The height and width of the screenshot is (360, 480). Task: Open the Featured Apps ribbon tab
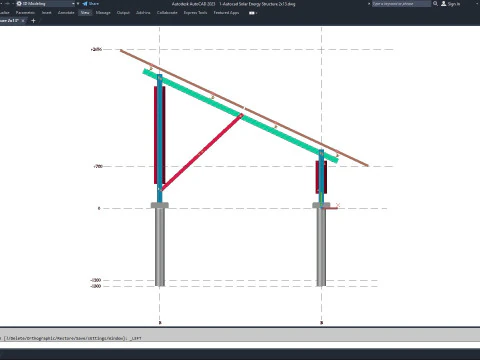point(226,13)
